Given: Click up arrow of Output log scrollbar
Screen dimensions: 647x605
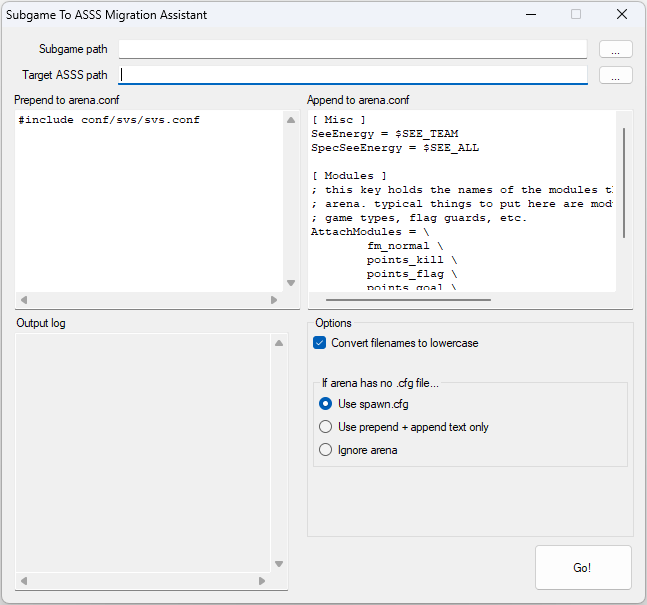Looking at the screenshot, I should pyautogui.click(x=279, y=343).
